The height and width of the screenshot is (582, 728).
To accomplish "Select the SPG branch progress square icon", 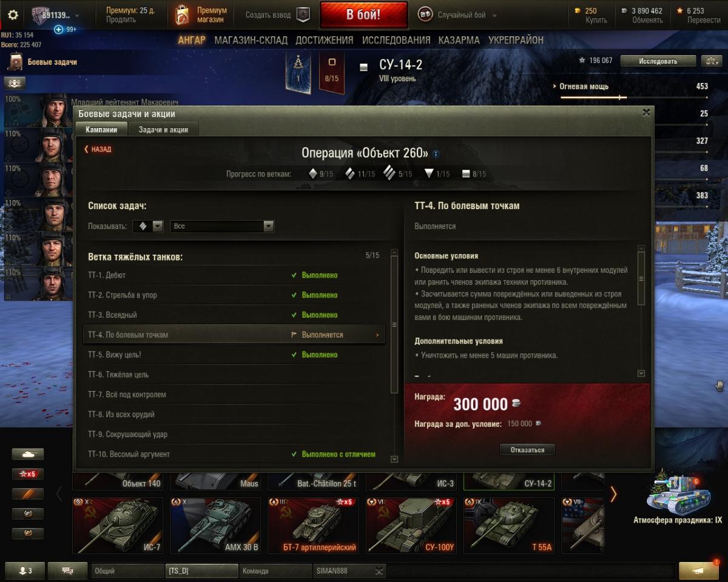I will point(466,174).
